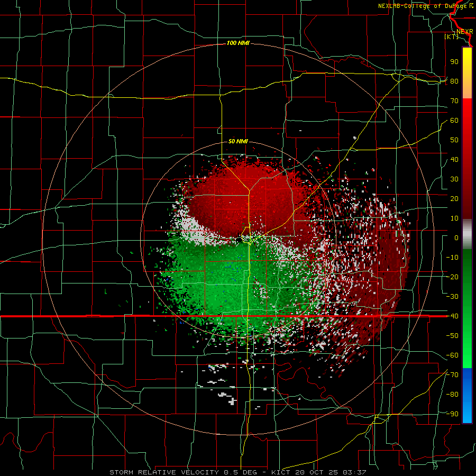
Task: Select the -60 scale value
Action: [x=452, y=355]
